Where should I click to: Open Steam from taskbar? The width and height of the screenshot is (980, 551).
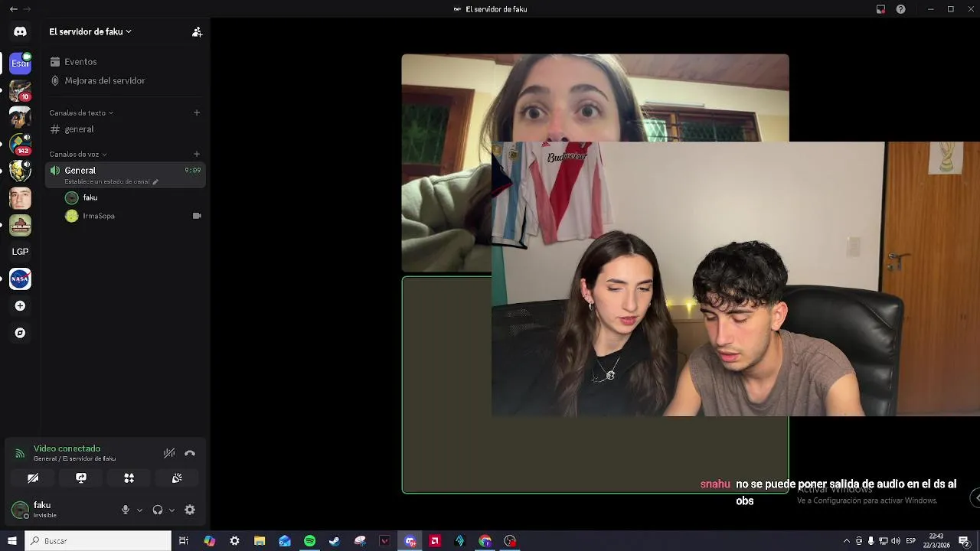pos(335,541)
